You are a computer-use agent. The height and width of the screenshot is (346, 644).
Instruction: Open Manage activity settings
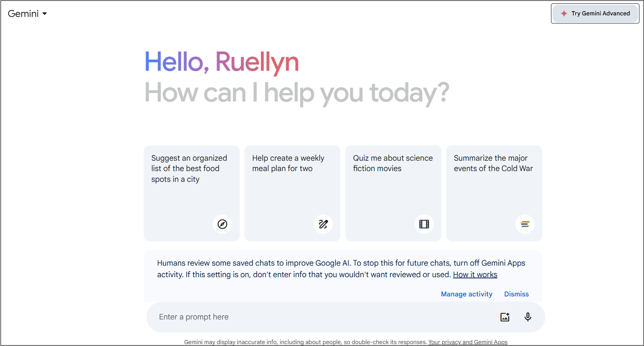(x=466, y=294)
